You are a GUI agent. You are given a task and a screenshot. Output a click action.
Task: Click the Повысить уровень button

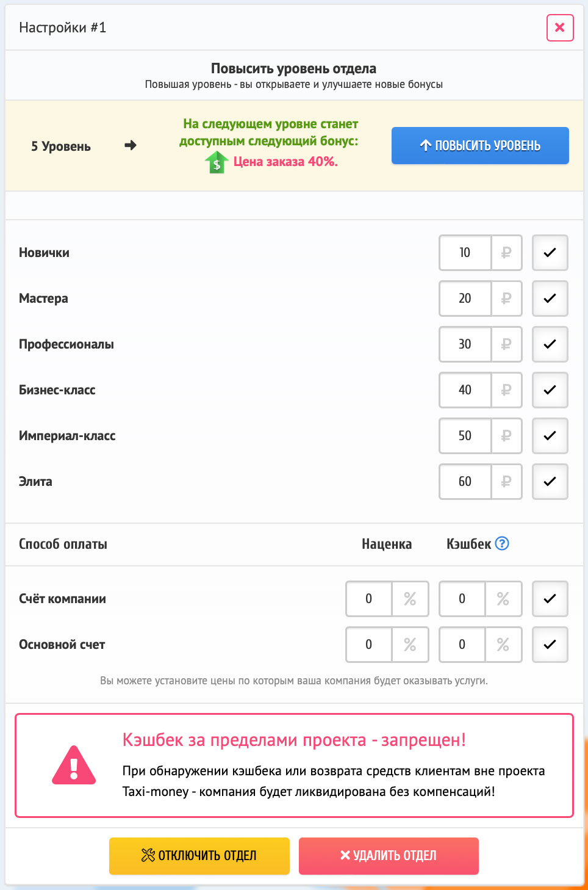coord(480,145)
